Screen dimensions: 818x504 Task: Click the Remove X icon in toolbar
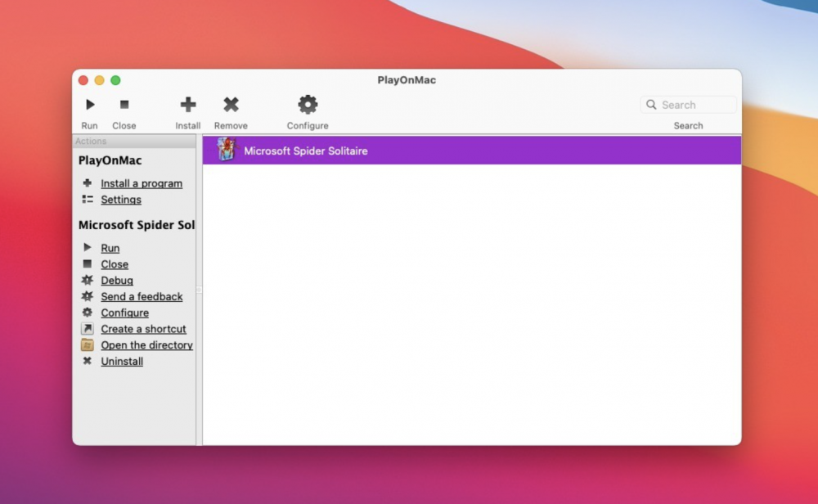click(x=231, y=105)
